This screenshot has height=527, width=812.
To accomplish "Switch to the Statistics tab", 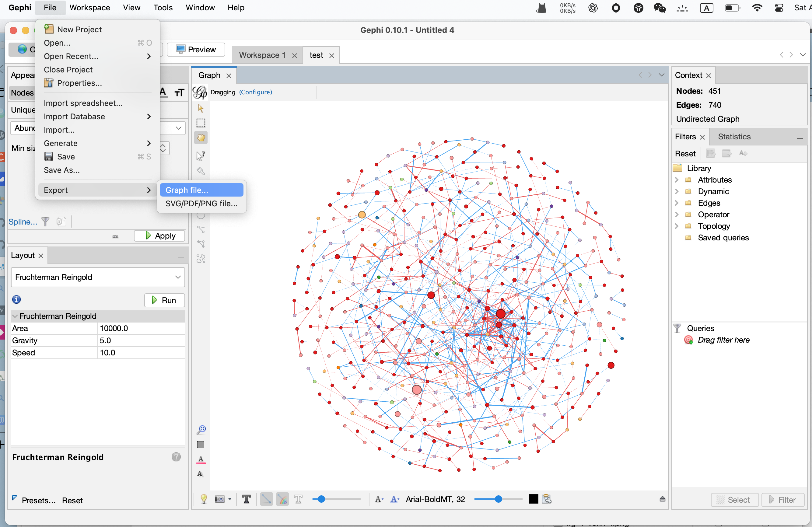I will (734, 137).
